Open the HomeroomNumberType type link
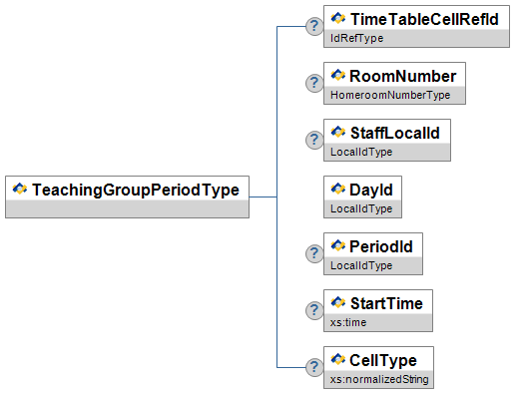 [x=390, y=96]
